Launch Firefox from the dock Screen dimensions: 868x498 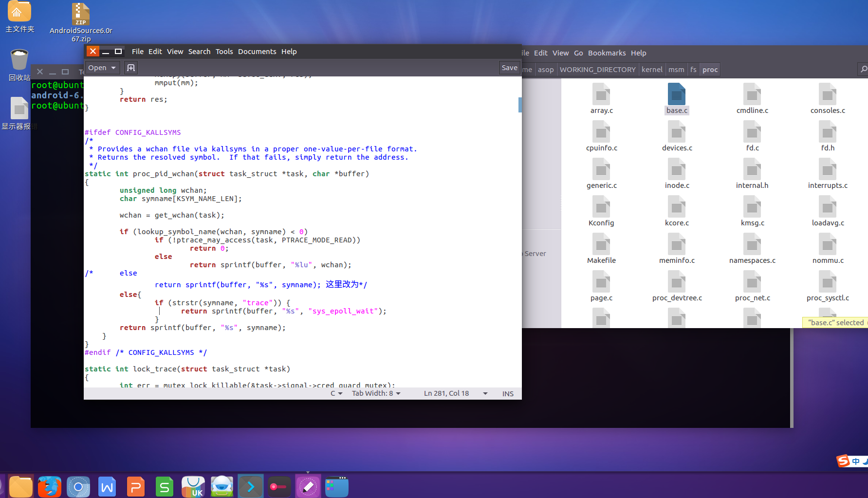tap(50, 486)
